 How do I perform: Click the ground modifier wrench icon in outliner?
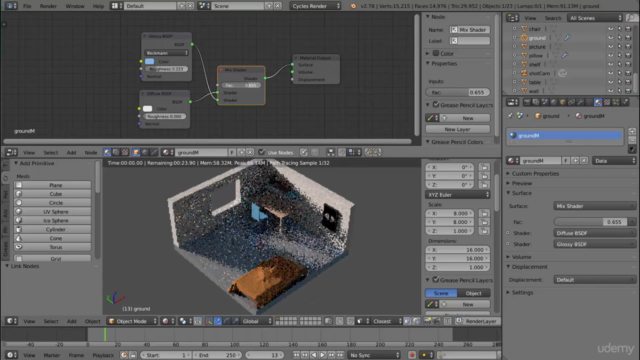click(x=567, y=38)
